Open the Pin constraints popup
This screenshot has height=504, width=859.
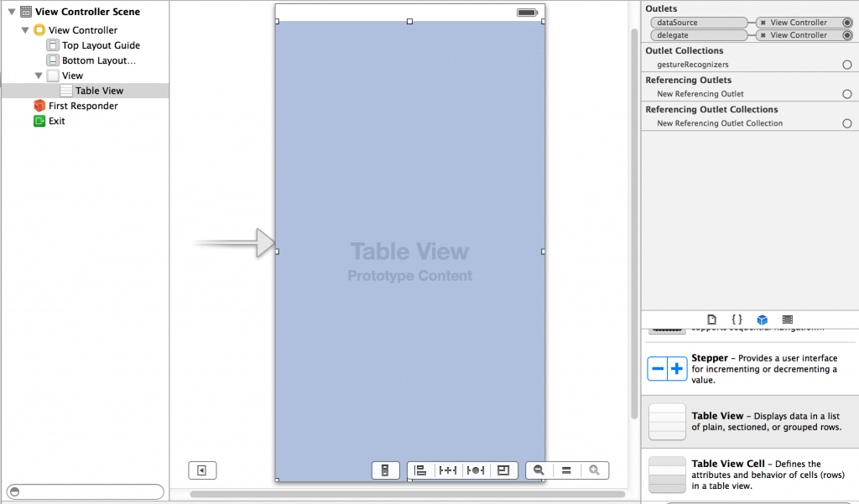448,470
